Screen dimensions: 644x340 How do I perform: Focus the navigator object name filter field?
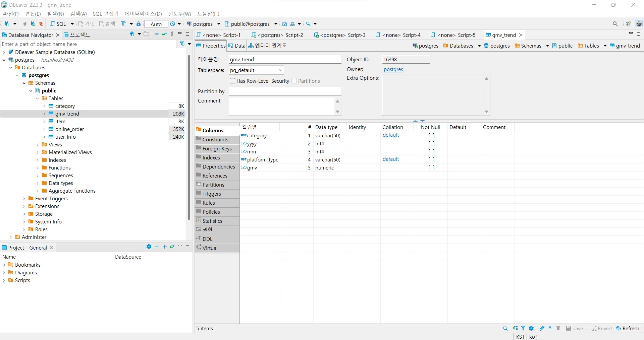(x=88, y=44)
